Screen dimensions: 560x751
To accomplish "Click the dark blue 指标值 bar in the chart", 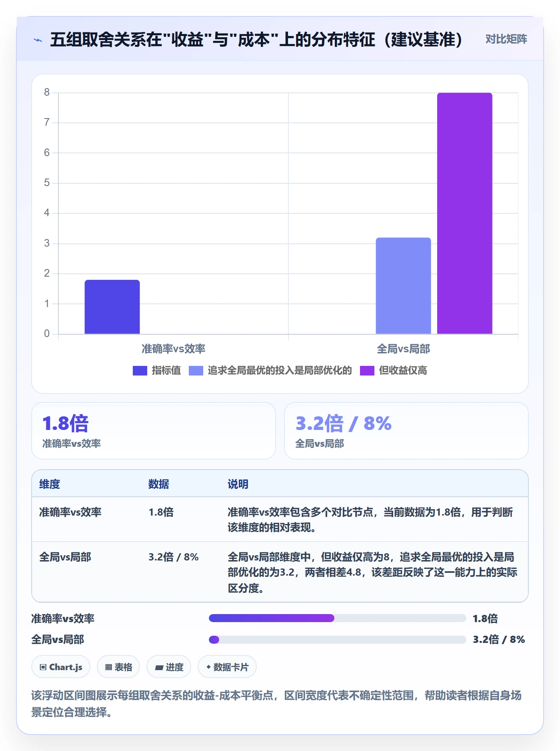I will click(112, 307).
